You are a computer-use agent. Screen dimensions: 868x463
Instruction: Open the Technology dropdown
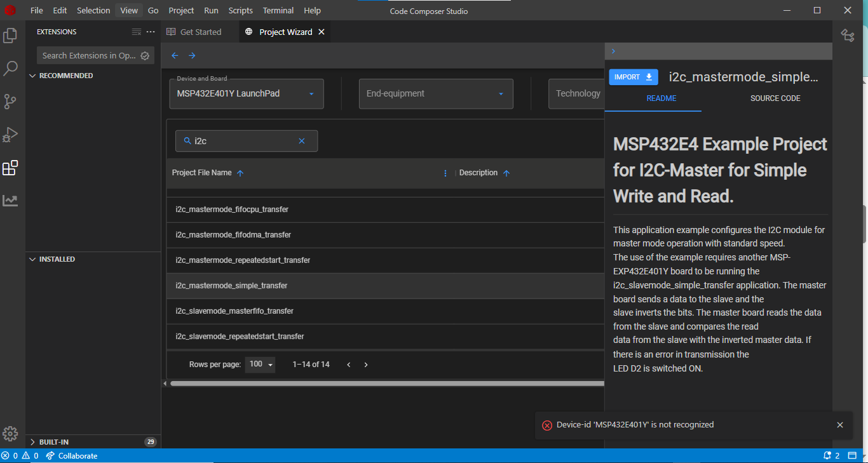tap(576, 94)
